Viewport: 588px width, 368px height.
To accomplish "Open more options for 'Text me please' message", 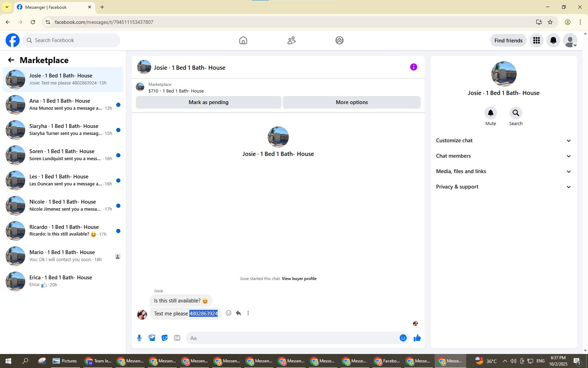I will [248, 313].
